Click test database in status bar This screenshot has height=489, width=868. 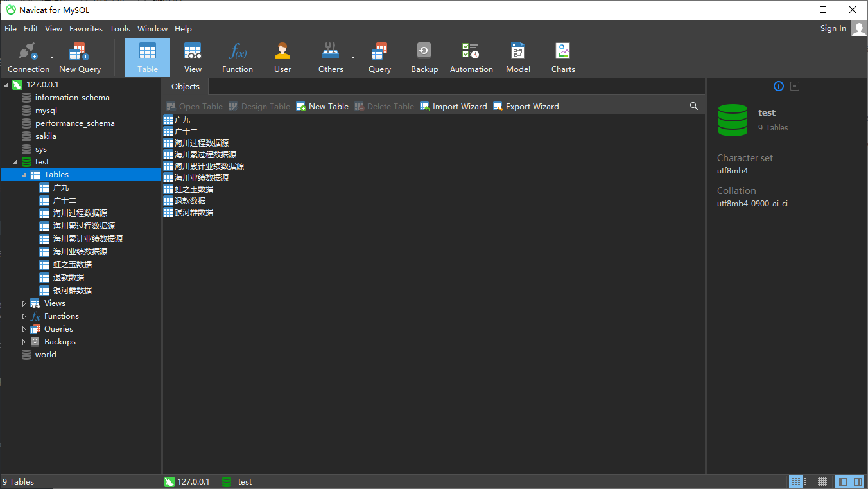[237, 482]
